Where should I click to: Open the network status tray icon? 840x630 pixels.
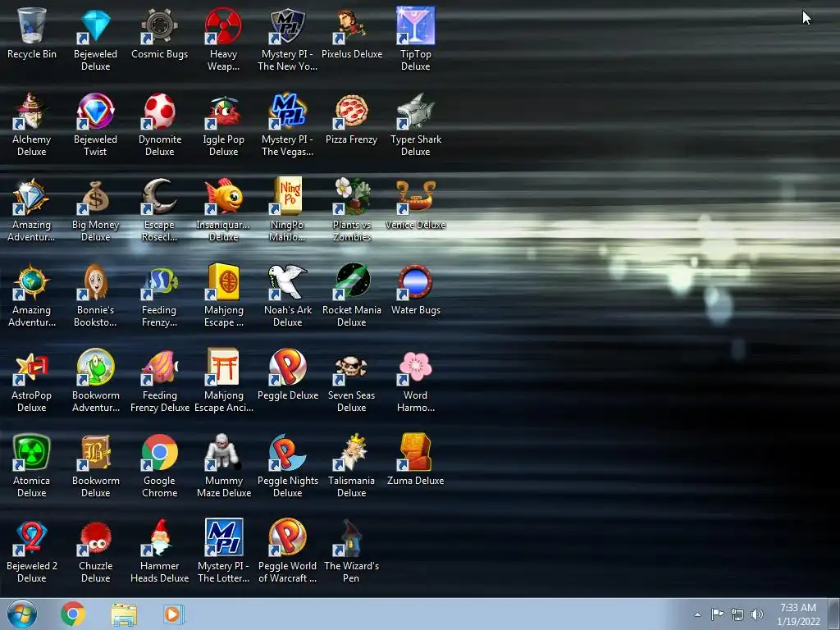[737, 614]
